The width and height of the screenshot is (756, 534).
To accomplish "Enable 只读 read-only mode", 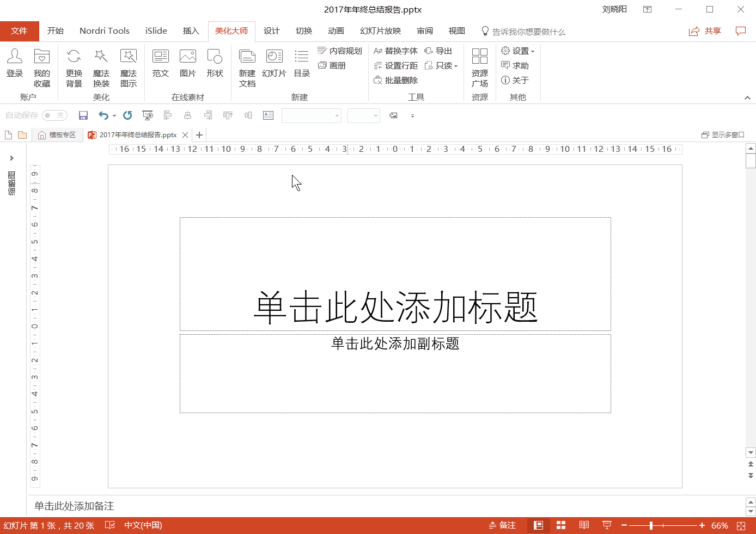I will coord(442,65).
